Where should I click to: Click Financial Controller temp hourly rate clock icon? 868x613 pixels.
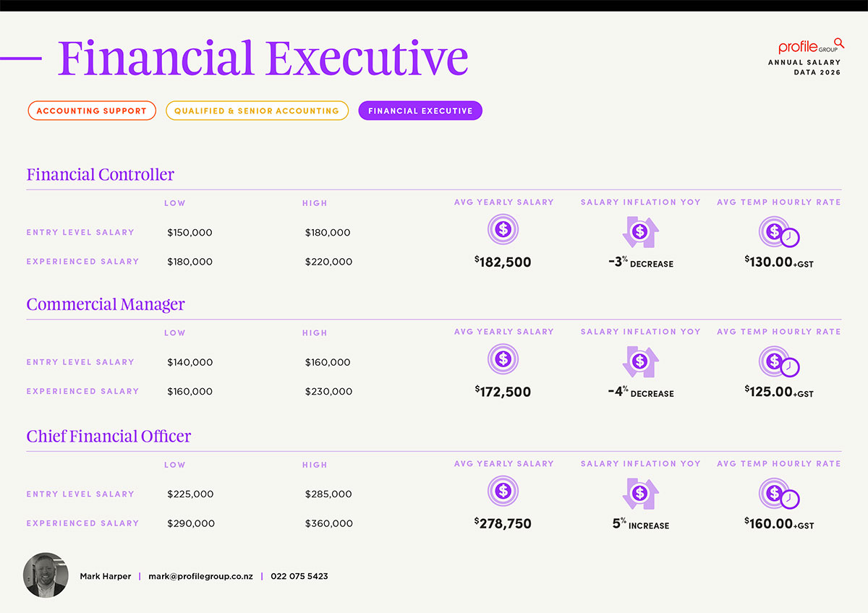tap(778, 232)
